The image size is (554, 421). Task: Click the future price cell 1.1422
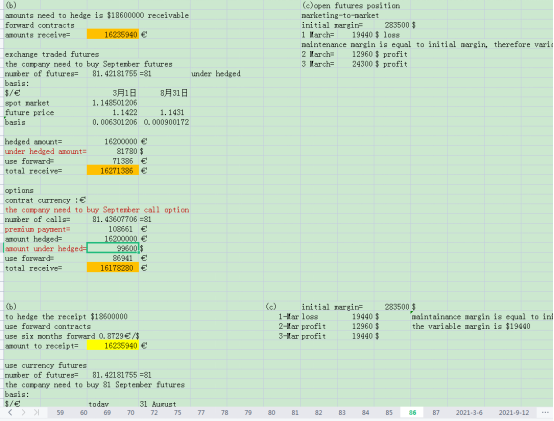(x=125, y=113)
